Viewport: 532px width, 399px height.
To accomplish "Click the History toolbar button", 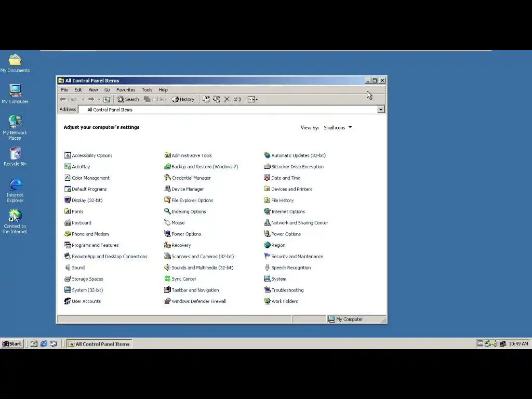I will click(183, 99).
